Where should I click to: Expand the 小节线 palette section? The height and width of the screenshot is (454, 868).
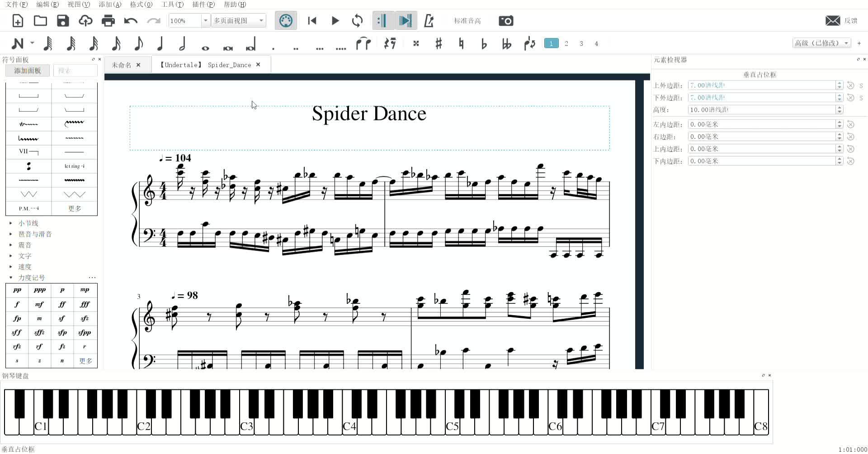coord(29,222)
